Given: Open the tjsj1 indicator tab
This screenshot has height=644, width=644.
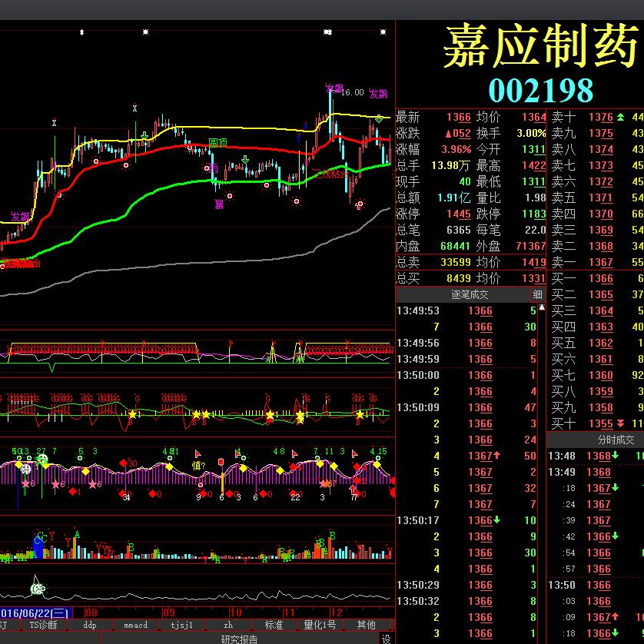Looking at the screenshot, I should click(181, 625).
